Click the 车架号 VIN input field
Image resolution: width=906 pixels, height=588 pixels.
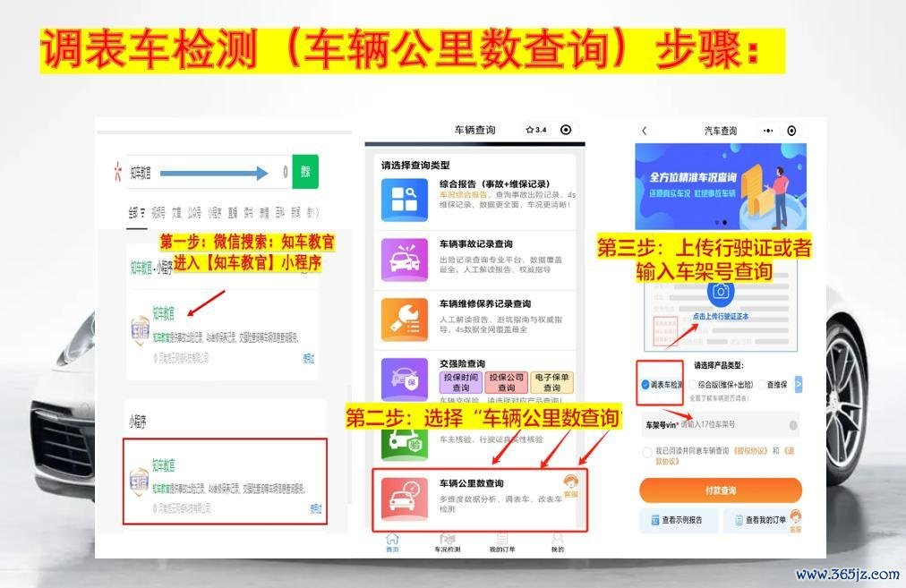click(732, 424)
